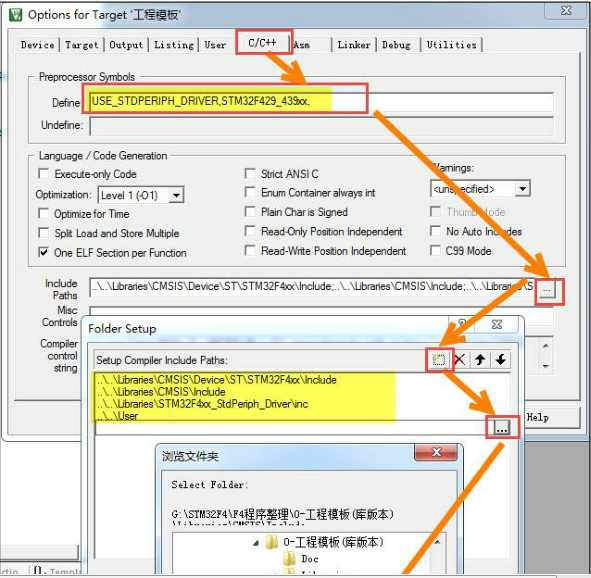Click the folder tree scroll up arrow
Viewport: 591px width, 578px height.
(438, 543)
